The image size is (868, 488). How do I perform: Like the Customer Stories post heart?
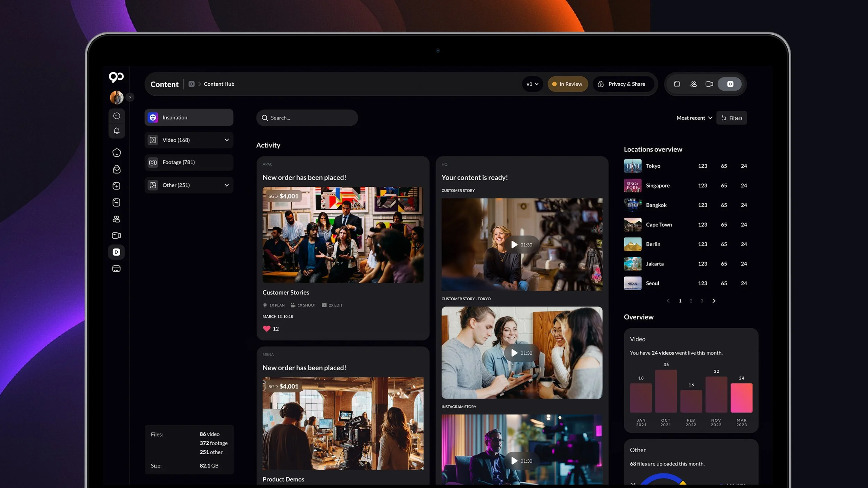pos(267,329)
